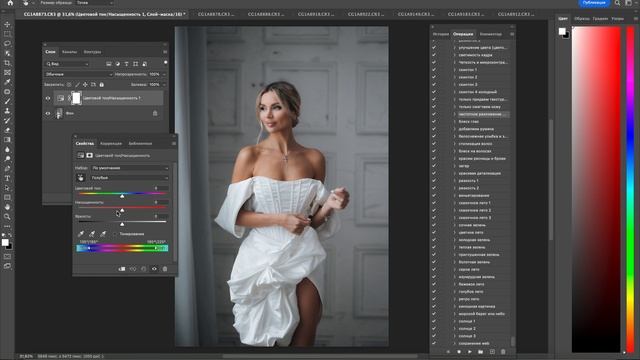
Task: Select the Gradient tool
Action: pyautogui.click(x=7, y=140)
